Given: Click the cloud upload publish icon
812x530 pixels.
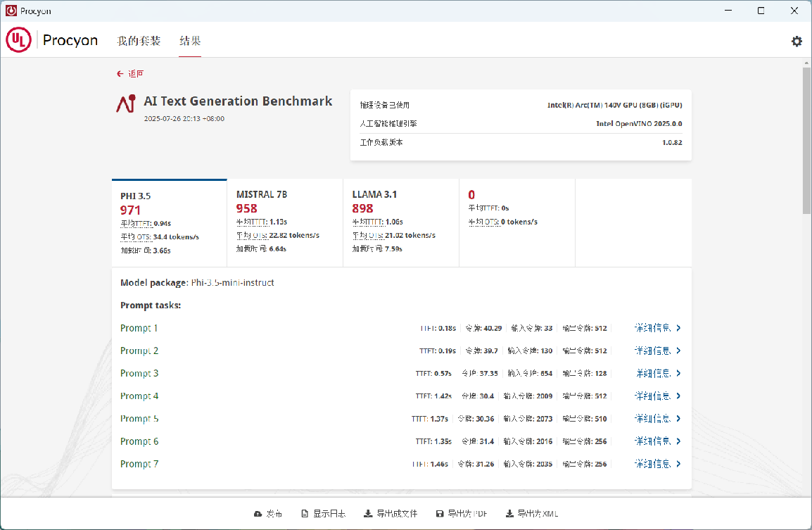Looking at the screenshot, I should 258,514.
